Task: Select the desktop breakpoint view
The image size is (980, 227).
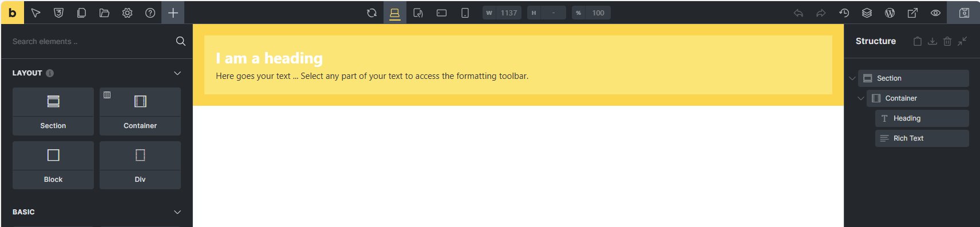Action: coord(395,13)
